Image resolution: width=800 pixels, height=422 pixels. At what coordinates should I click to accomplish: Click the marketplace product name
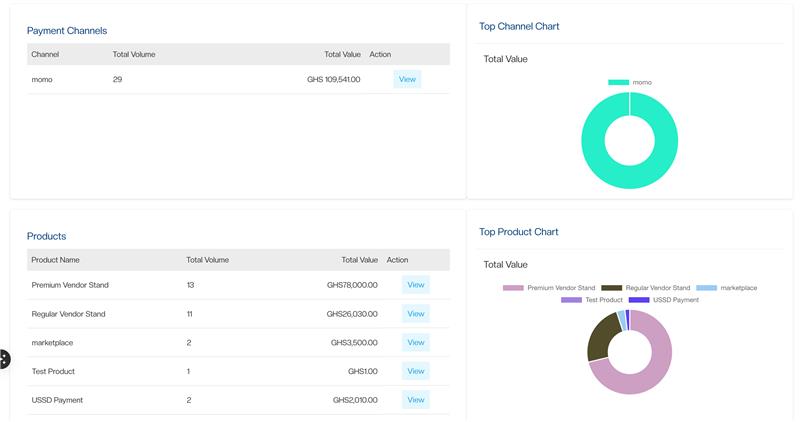point(52,342)
